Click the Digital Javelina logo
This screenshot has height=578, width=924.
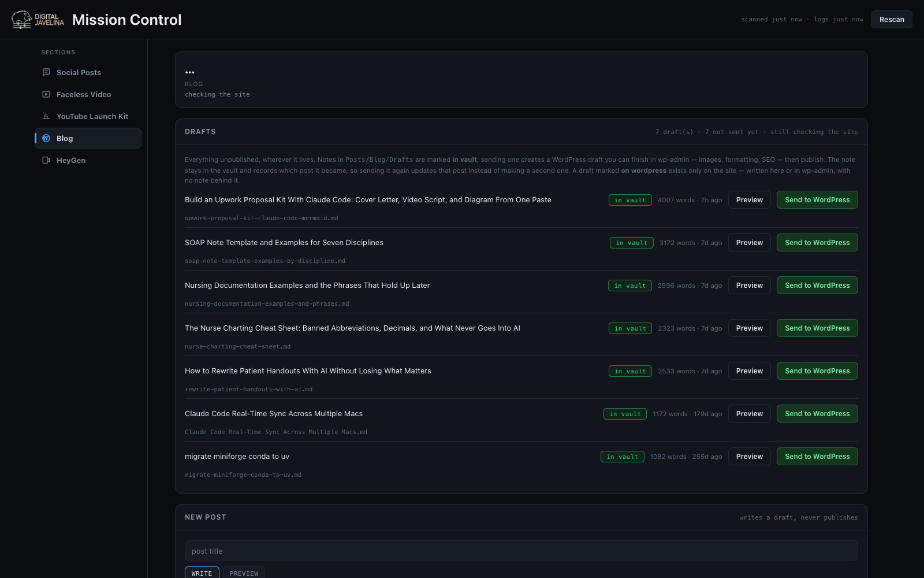[x=38, y=20]
